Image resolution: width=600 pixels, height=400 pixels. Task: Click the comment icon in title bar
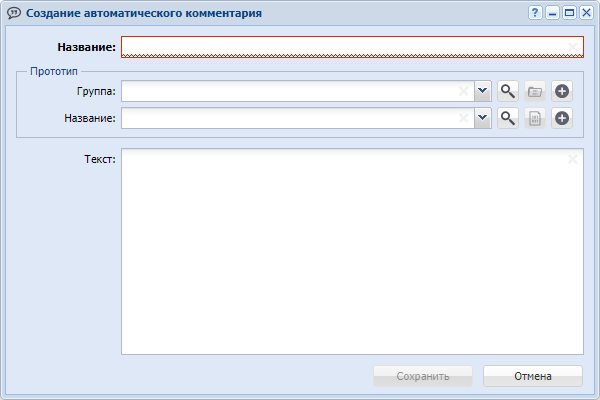(x=14, y=13)
